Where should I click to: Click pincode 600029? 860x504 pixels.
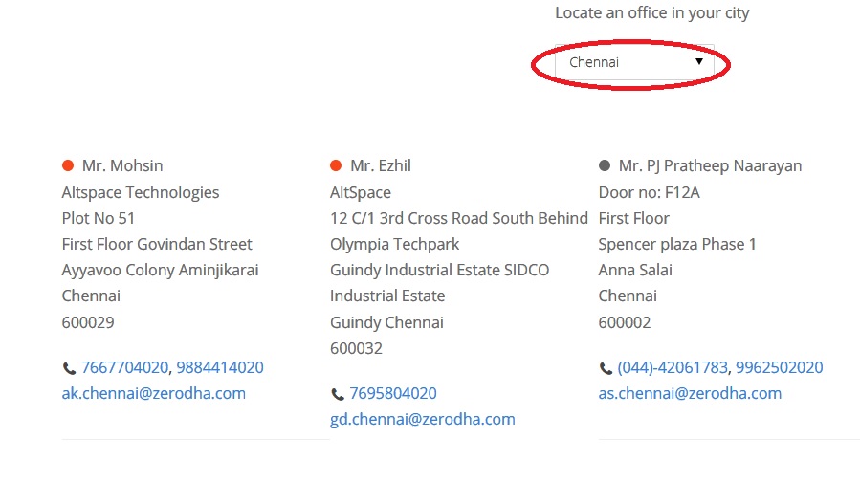pyautogui.click(x=88, y=322)
